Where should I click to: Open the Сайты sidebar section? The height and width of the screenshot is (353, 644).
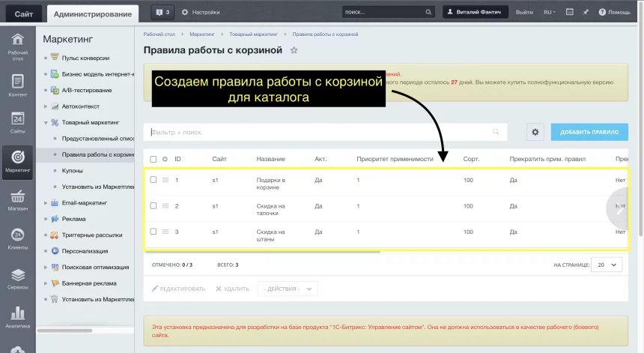coord(17,123)
